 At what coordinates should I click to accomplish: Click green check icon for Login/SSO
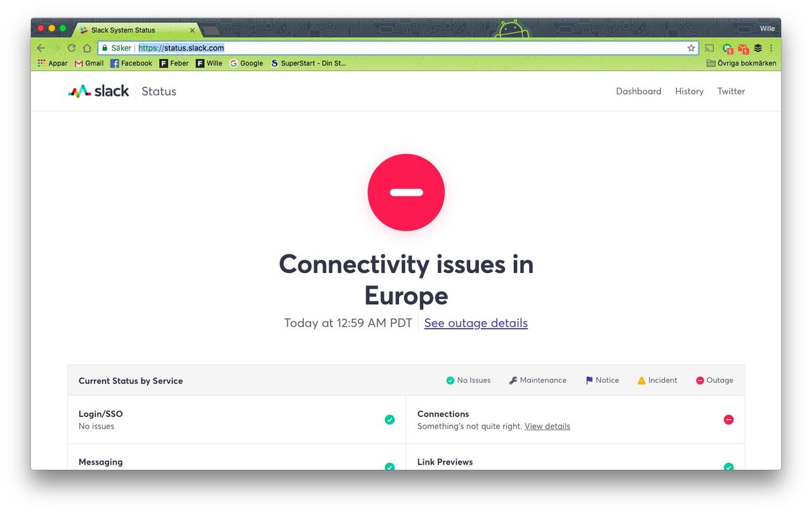tap(390, 419)
